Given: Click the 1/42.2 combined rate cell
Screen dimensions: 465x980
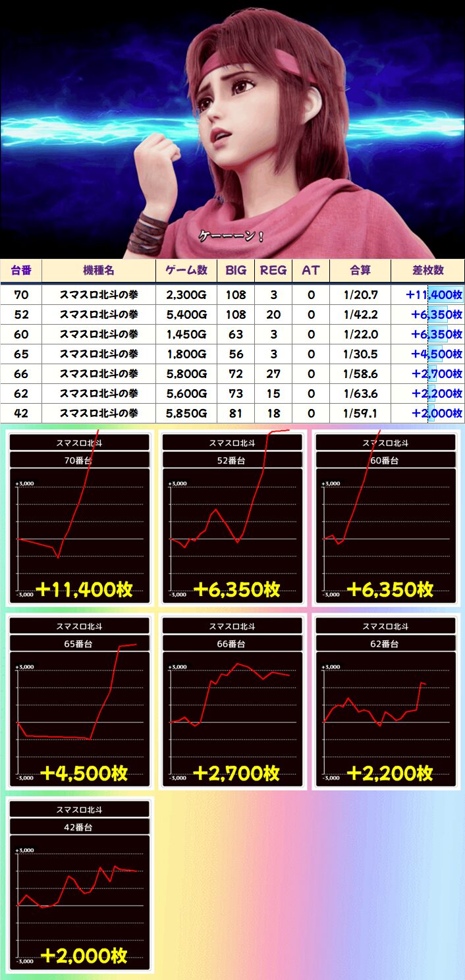Looking at the screenshot, I should (x=360, y=315).
